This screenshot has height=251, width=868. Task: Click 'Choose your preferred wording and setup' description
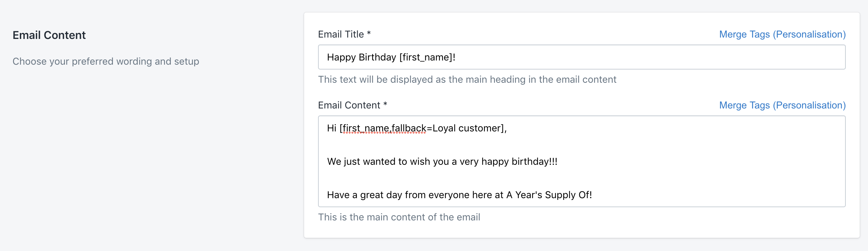pos(106,62)
